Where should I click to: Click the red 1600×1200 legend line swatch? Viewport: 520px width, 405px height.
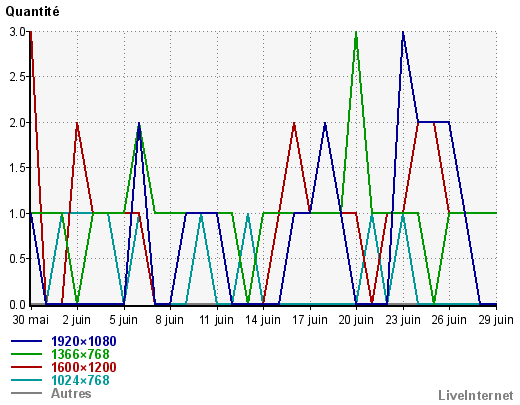(x=26, y=367)
